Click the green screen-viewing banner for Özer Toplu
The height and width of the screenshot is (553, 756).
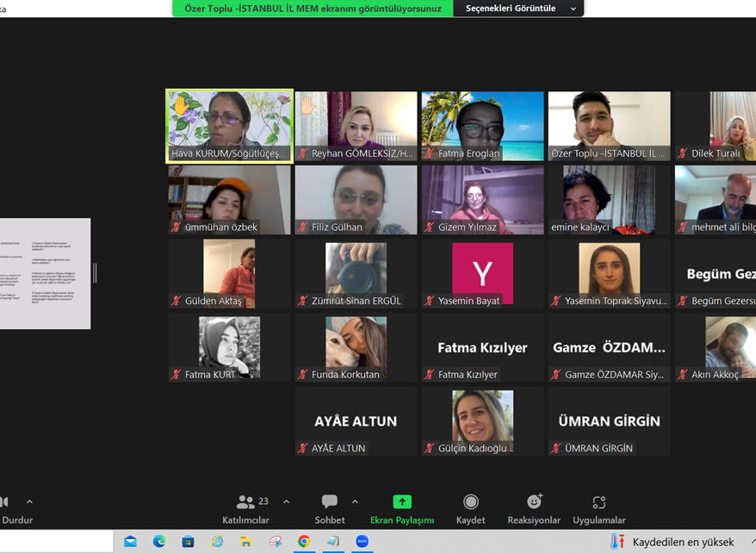[313, 9]
